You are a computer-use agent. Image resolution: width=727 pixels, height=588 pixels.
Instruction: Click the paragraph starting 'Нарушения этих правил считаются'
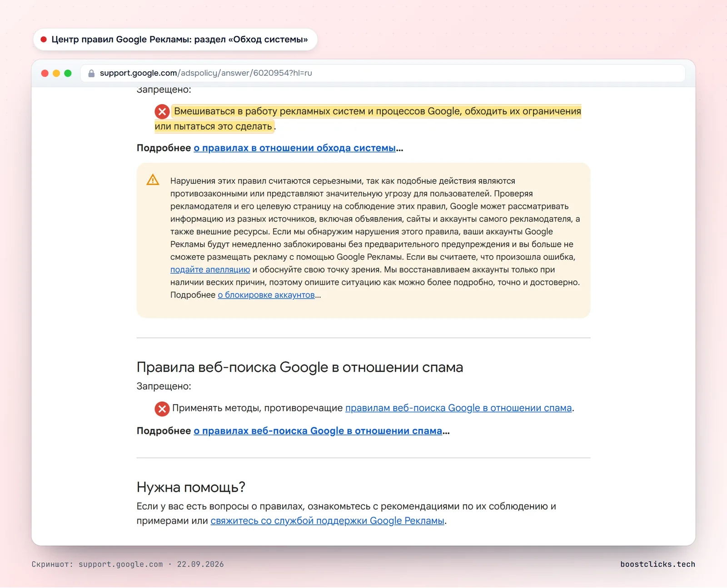(375, 238)
